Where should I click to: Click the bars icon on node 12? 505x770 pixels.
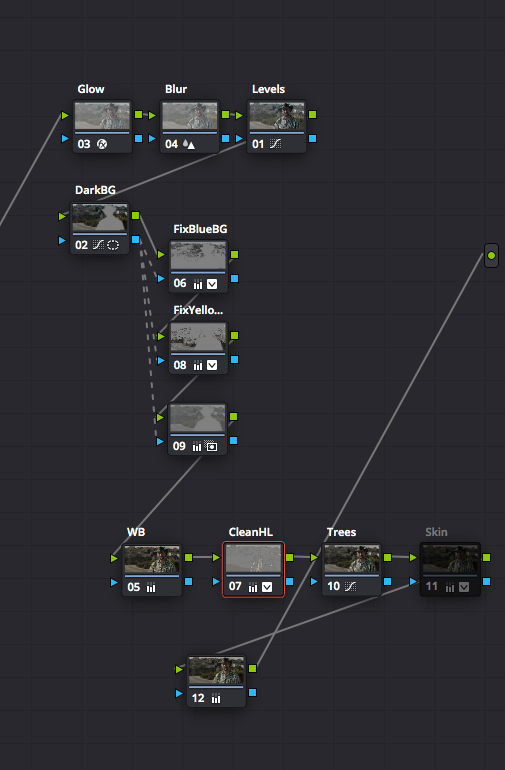pyautogui.click(x=216, y=698)
